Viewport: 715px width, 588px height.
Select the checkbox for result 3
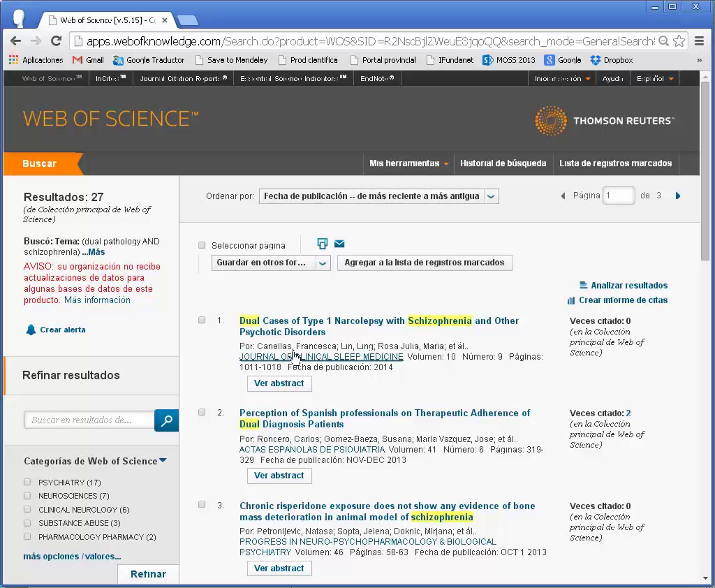coord(202,505)
